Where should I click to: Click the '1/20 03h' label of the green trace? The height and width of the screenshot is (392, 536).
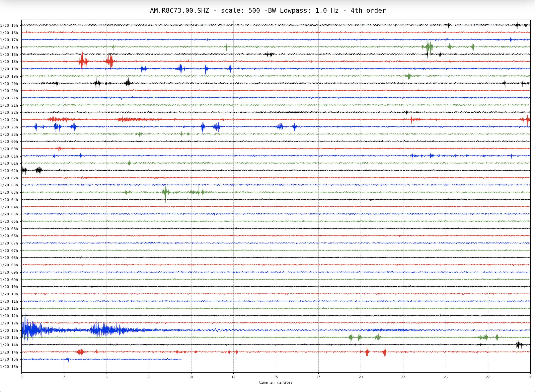(x=9, y=192)
